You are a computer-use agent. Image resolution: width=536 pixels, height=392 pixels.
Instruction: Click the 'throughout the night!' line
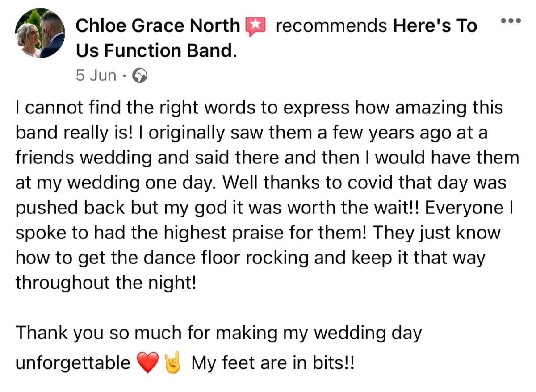coord(106,283)
